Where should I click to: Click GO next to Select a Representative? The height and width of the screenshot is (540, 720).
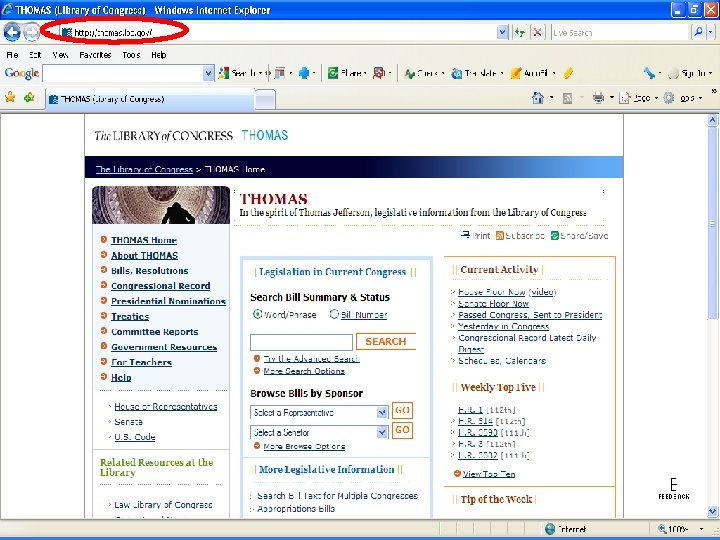[x=402, y=410]
